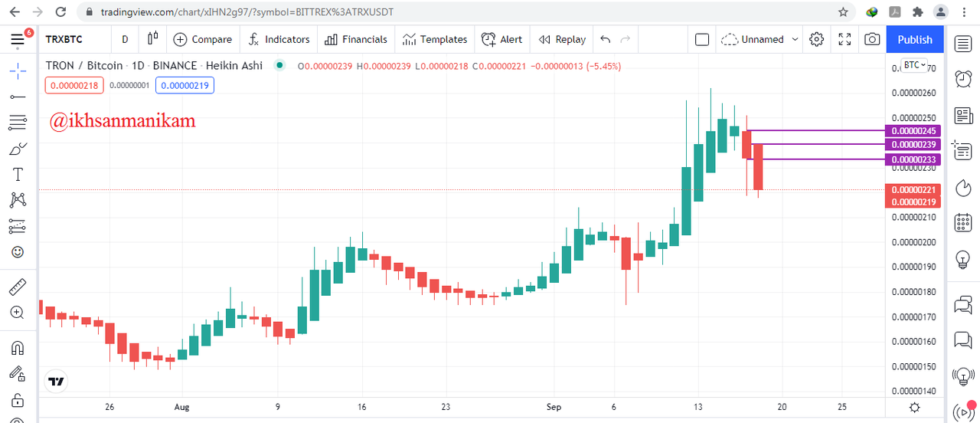The image size is (980, 423).
Task: Toggle magnet mode for drawings
Action: (18, 348)
